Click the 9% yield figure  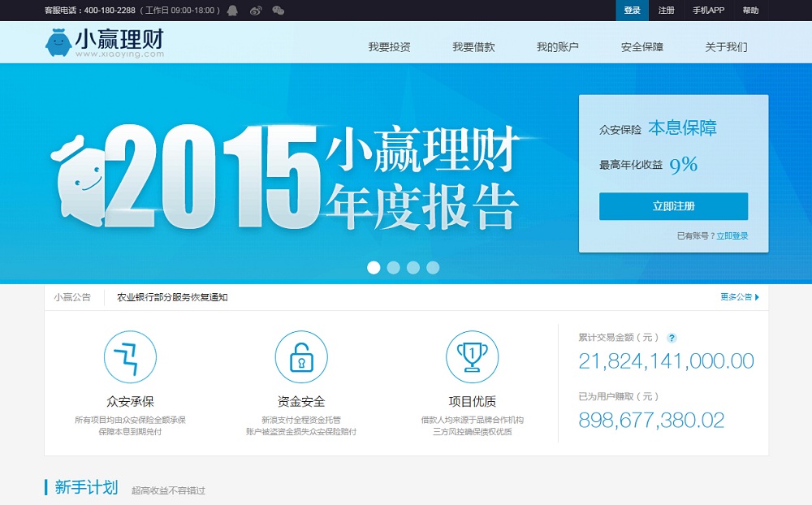click(684, 166)
